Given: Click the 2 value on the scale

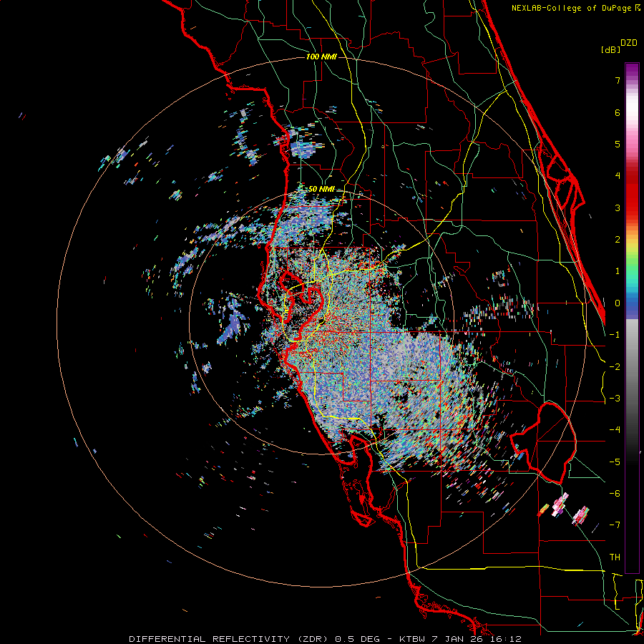Looking at the screenshot, I should (x=618, y=240).
